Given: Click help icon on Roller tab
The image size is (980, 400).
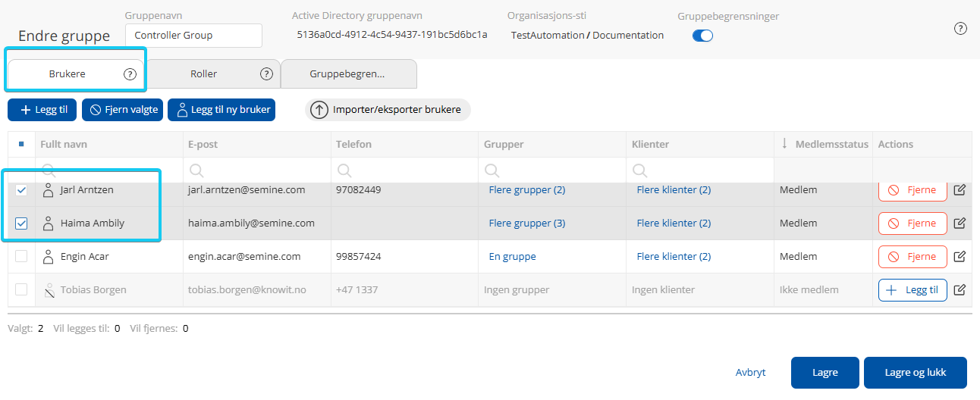Looking at the screenshot, I should point(266,74).
